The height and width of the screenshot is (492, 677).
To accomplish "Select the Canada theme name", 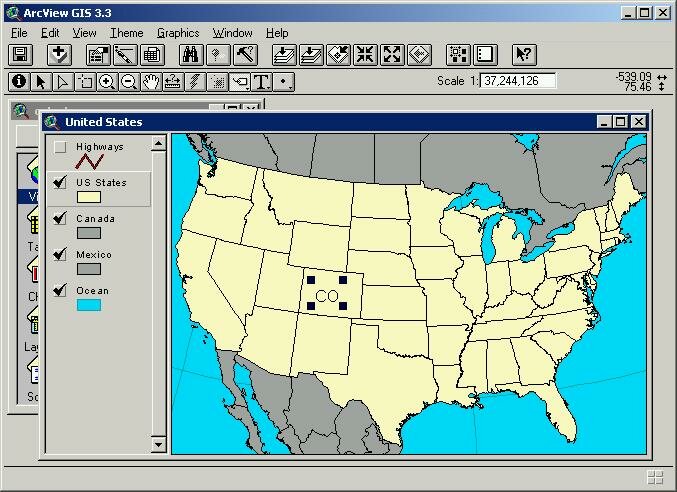I will [95, 219].
